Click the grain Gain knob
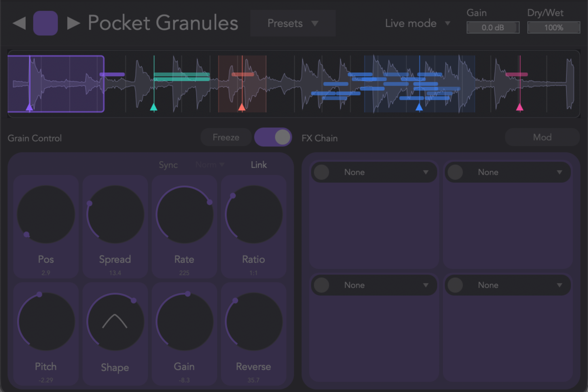The height and width of the screenshot is (392, 588). point(184,322)
